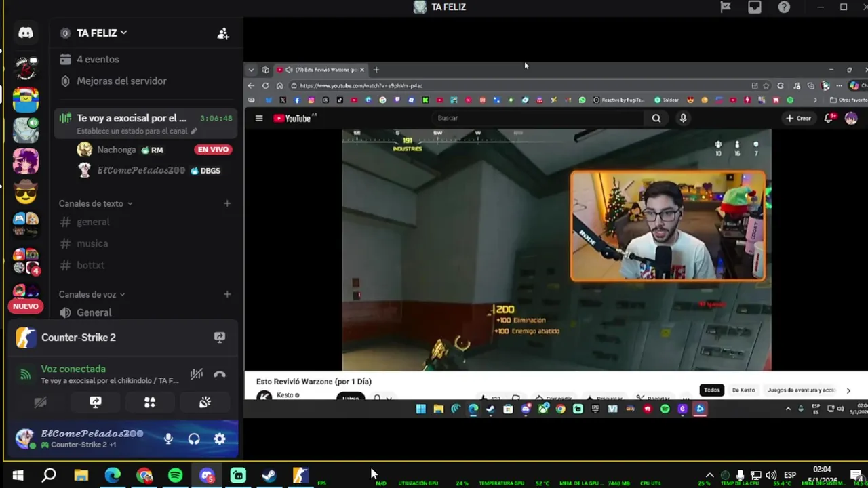Open Mejoras del servidor
Screen dimensions: 868x488
coord(121,81)
